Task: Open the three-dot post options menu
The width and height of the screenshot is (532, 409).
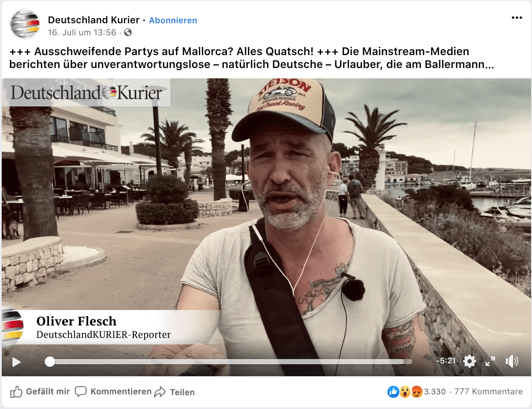Action: click(517, 18)
